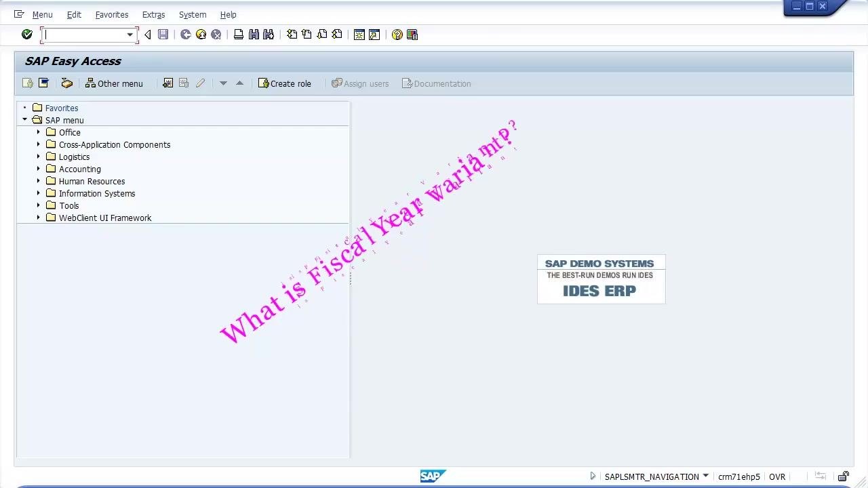Viewport: 868px width, 488px height.
Task: Click the Other menu button
Action: 114,83
